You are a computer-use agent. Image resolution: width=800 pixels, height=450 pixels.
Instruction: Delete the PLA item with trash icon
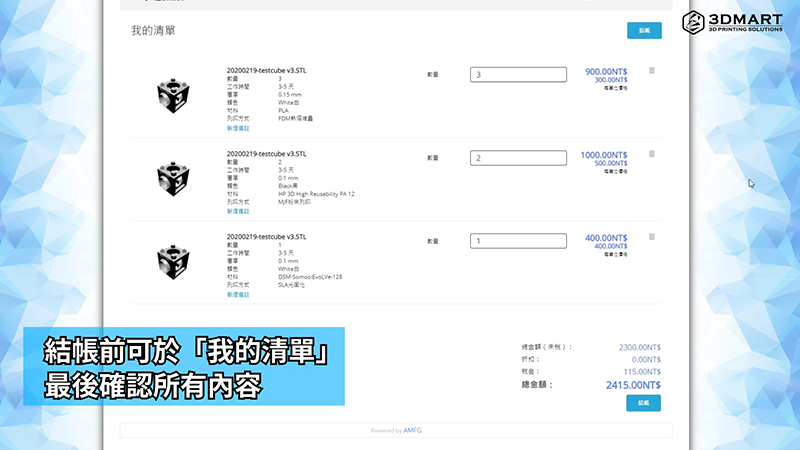652,71
